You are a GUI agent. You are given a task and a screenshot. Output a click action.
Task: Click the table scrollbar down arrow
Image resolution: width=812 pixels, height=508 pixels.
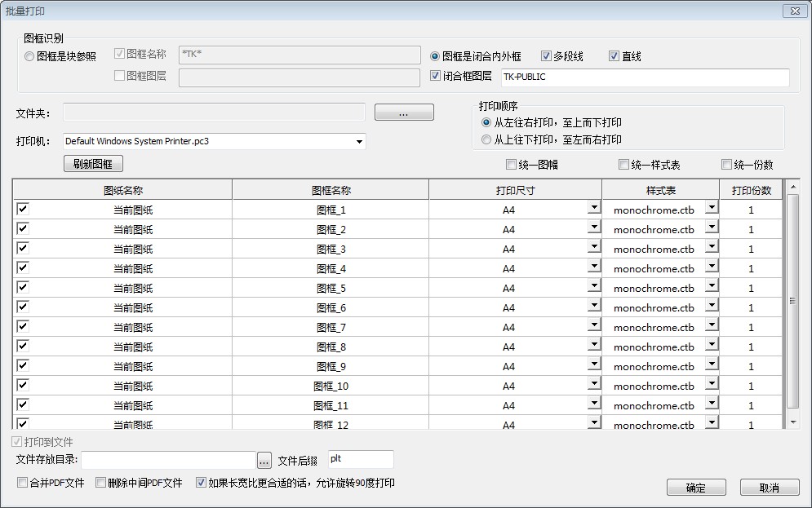[x=792, y=422]
